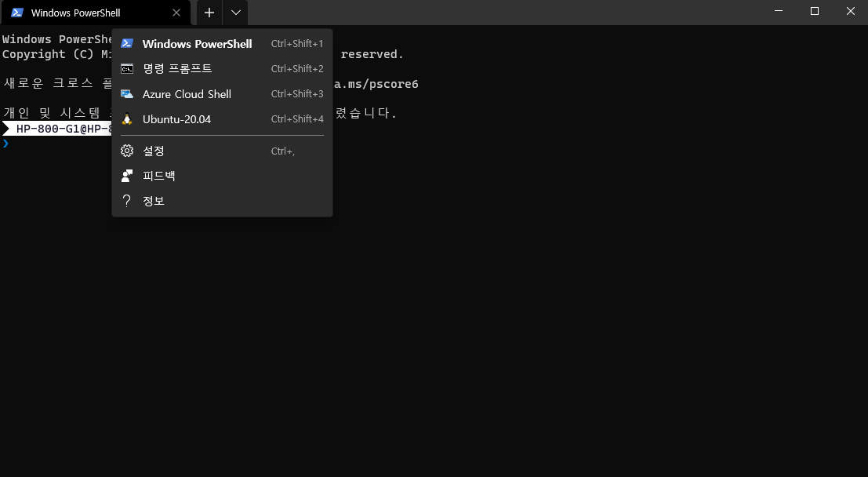Image resolution: width=868 pixels, height=477 pixels.
Task: Click the feedback icon beside 피드백
Action: click(126, 175)
